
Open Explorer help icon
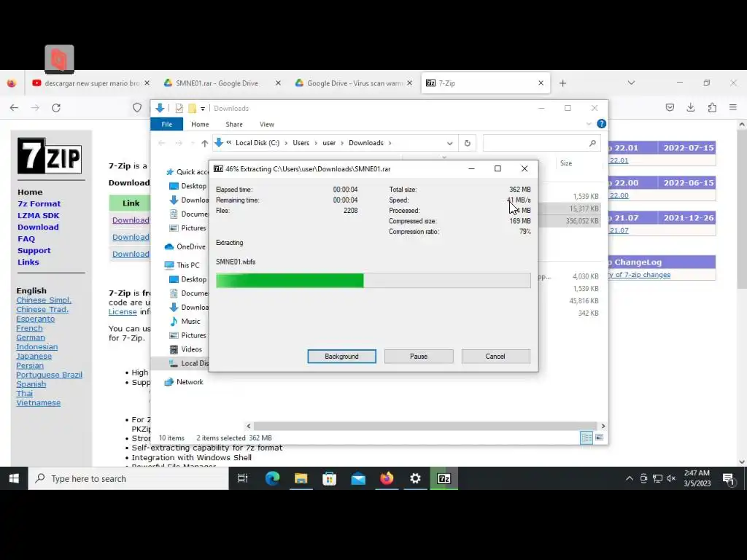click(x=602, y=124)
